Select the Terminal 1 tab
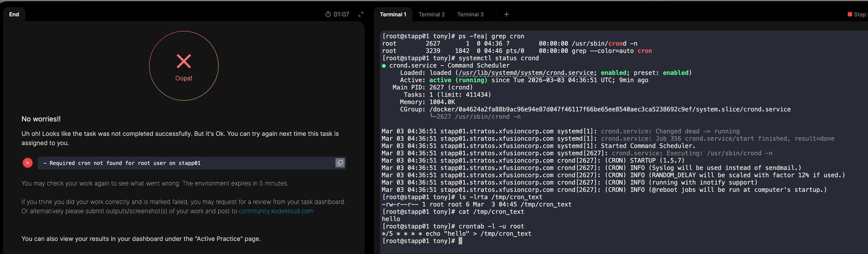The width and height of the screenshot is (868, 254). [393, 14]
